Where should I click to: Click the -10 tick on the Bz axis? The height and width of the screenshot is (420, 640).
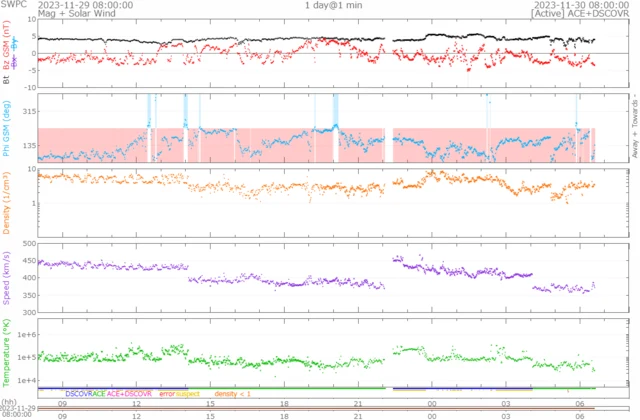click(x=30, y=87)
